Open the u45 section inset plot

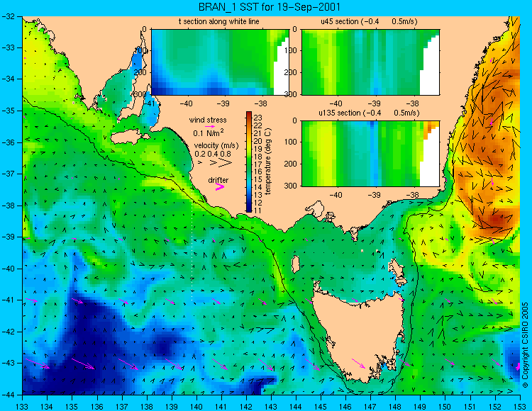(x=370, y=62)
